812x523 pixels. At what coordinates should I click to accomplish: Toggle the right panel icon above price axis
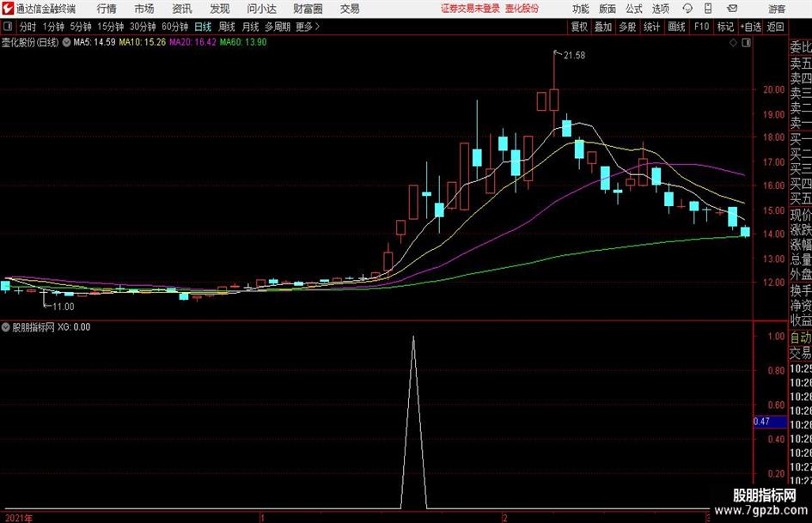(x=746, y=43)
